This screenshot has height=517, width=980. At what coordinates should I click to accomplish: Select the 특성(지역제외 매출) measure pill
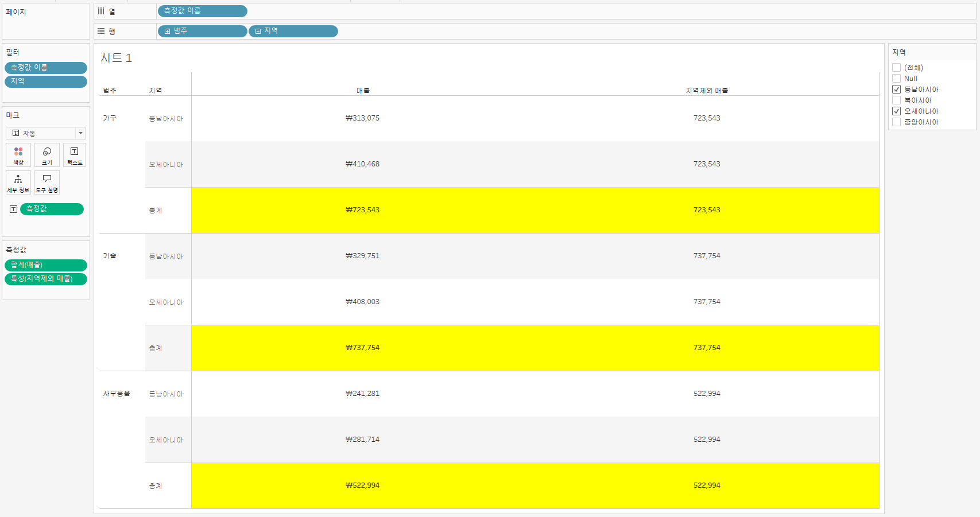46,279
